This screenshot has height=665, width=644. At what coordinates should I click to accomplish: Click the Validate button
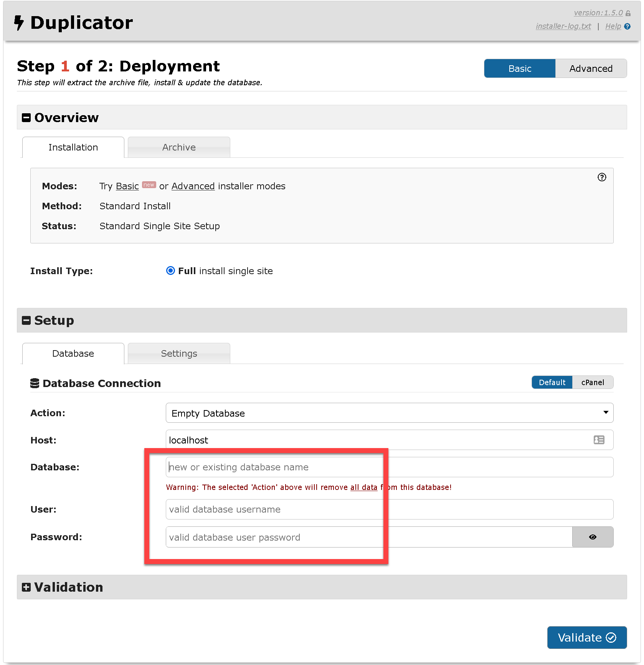click(x=586, y=637)
